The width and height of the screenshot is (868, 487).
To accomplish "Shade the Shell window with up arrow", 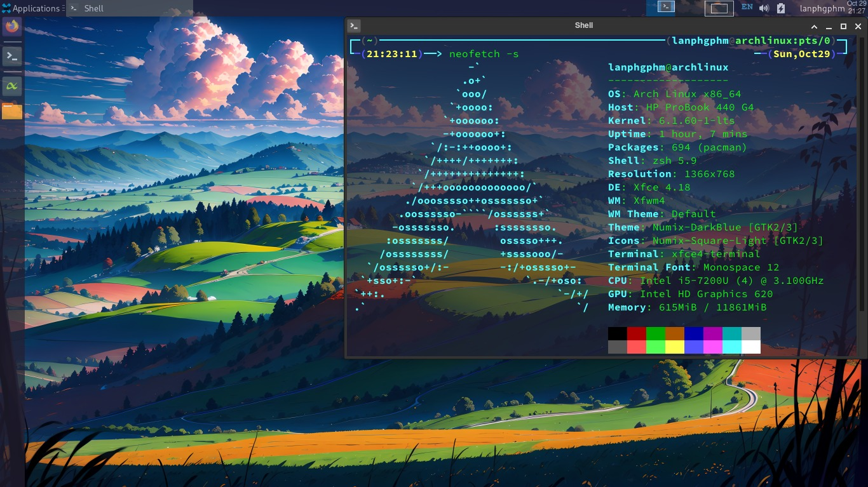I will pos(814,26).
